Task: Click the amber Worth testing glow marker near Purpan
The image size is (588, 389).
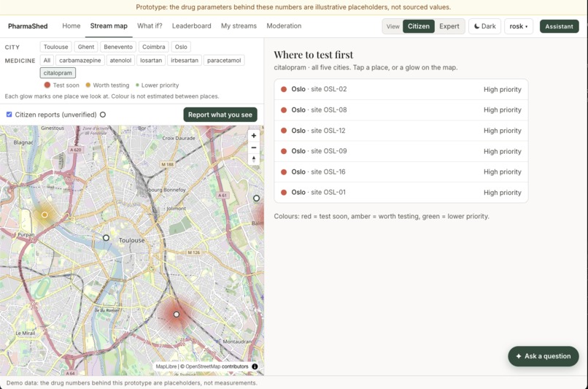Action: [x=45, y=215]
